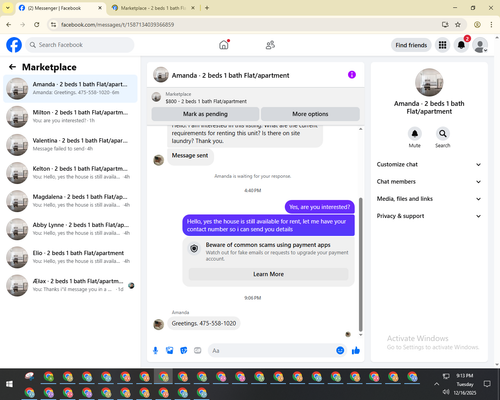Click the Message sent bubble
500x400 pixels.
pos(190,156)
